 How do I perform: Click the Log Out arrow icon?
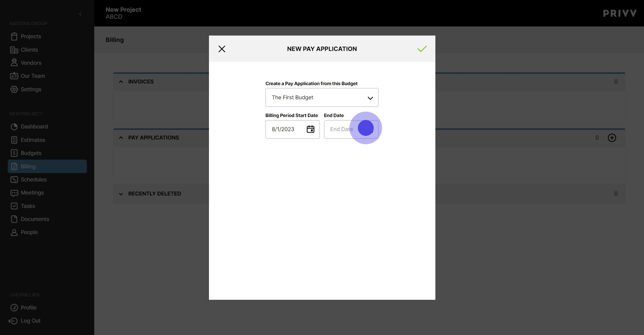click(13, 321)
